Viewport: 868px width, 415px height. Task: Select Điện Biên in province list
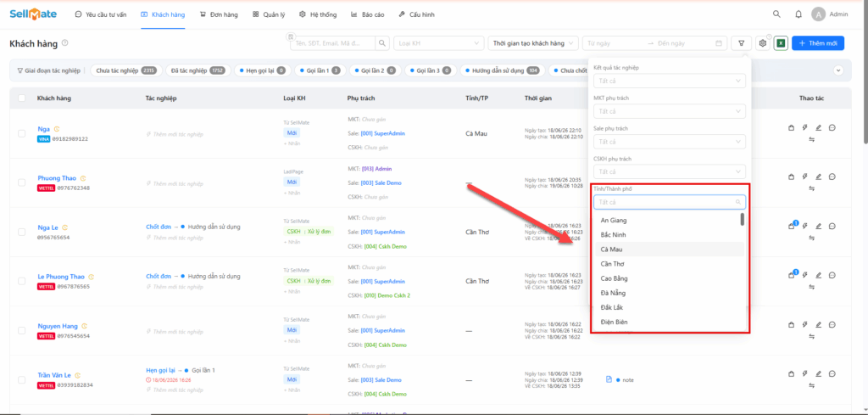(670, 322)
